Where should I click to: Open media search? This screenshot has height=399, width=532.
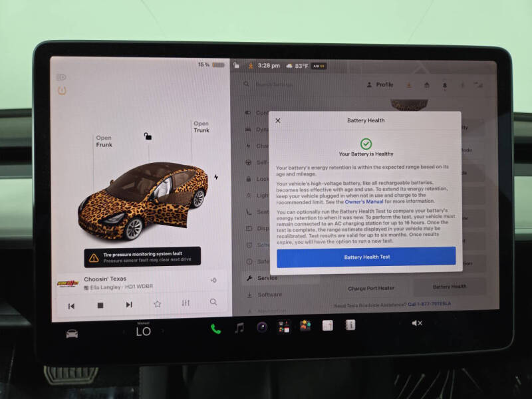click(x=213, y=302)
